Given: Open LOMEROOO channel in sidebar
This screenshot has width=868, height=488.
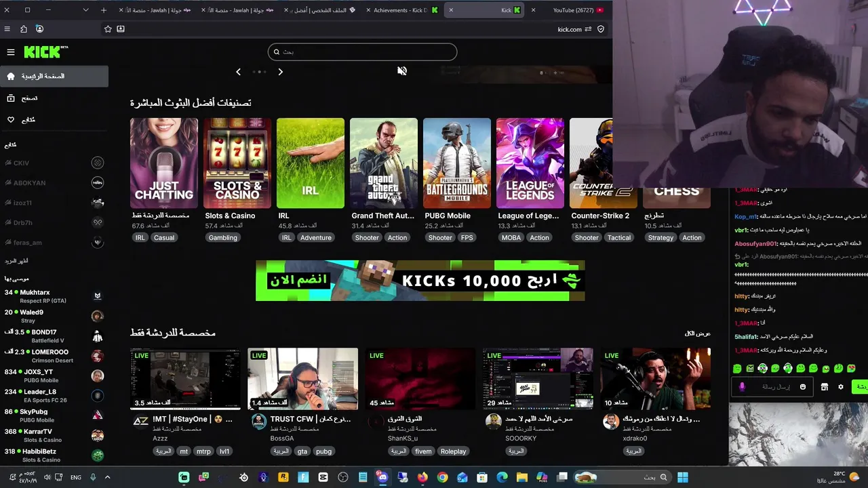Looking at the screenshot, I should [x=54, y=356].
